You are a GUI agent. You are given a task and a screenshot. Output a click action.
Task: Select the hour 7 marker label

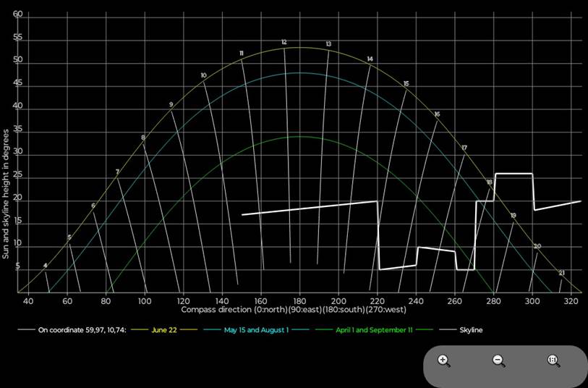click(x=117, y=172)
